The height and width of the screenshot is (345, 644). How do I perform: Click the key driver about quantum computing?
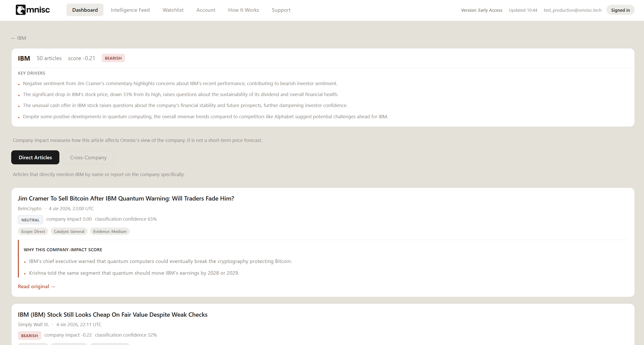pos(205,117)
